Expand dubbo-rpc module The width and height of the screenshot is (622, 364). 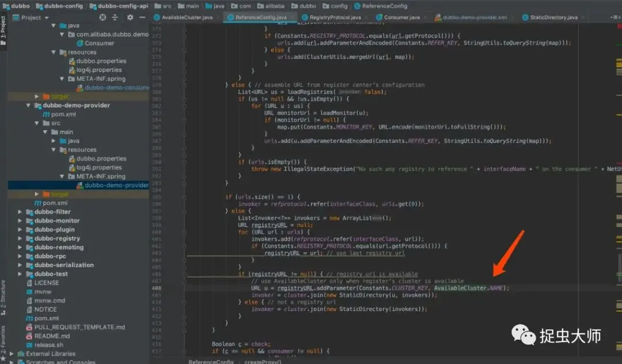coord(20,256)
